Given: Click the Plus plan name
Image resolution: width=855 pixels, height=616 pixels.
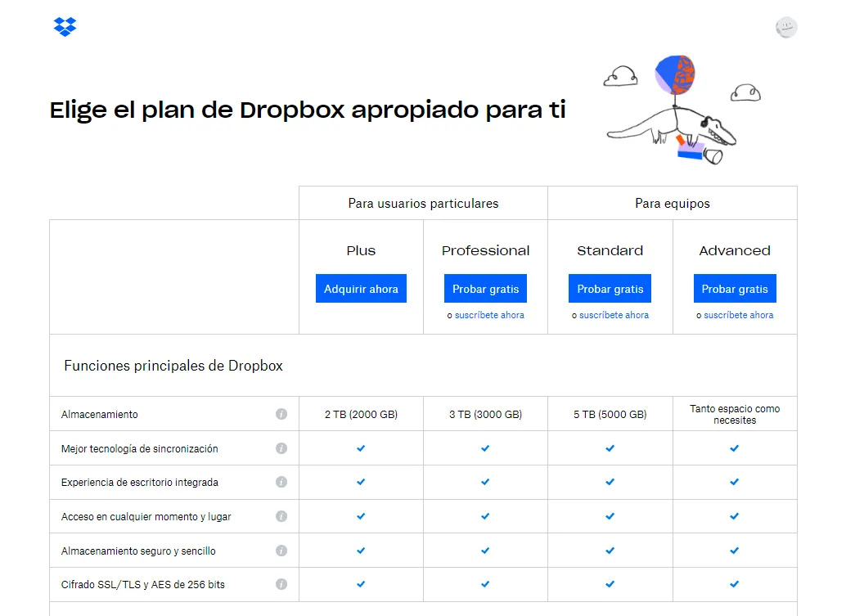Looking at the screenshot, I should click(361, 251).
